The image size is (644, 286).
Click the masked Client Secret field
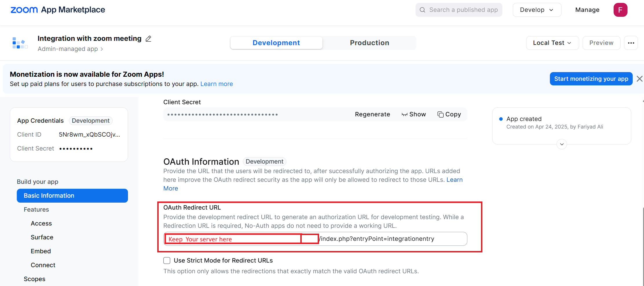(315, 114)
